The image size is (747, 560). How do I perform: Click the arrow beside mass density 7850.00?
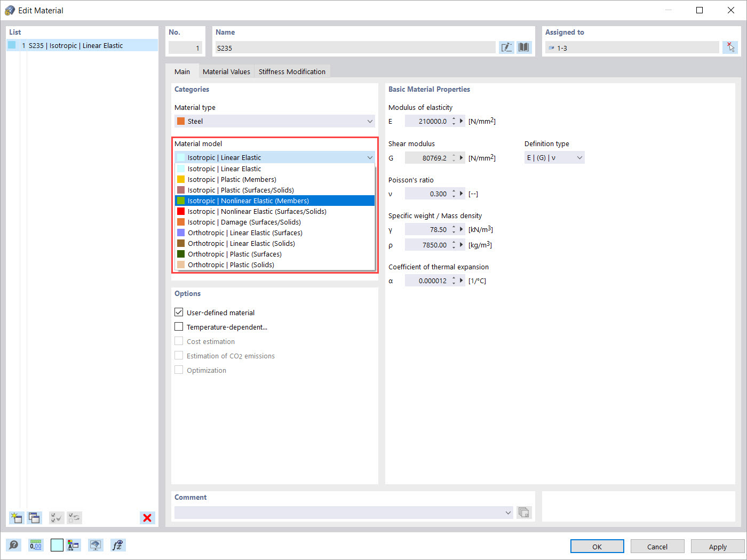[462, 245]
